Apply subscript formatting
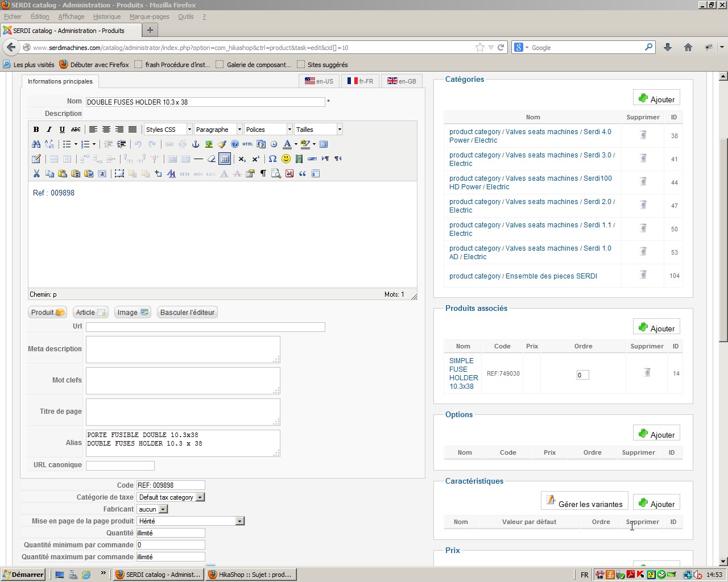 click(x=242, y=159)
